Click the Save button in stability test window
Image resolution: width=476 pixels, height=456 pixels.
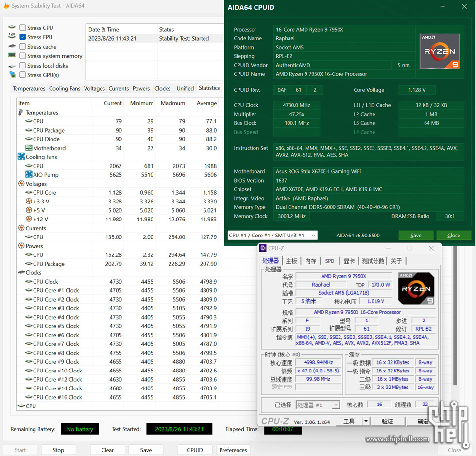coord(146,450)
